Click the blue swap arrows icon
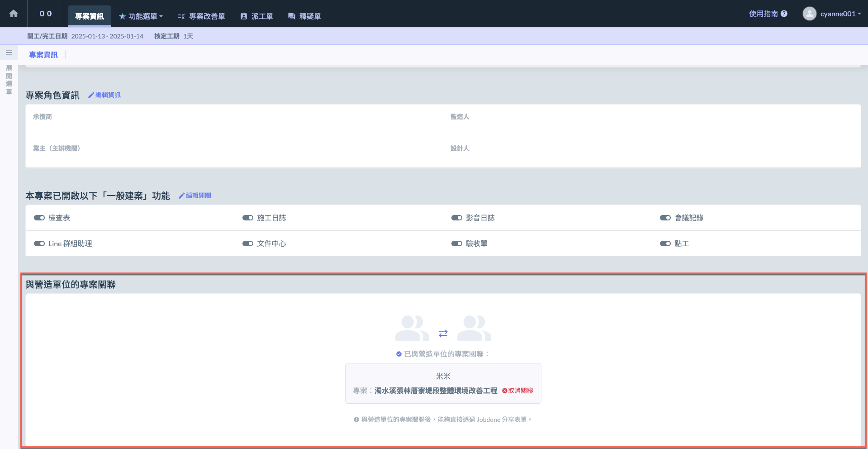The width and height of the screenshot is (868, 449). point(443,334)
